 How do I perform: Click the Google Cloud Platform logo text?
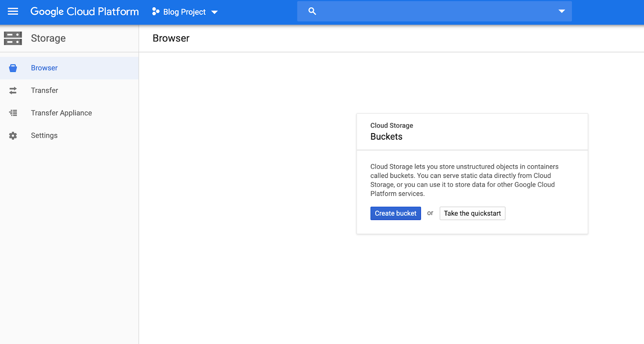[x=85, y=12]
